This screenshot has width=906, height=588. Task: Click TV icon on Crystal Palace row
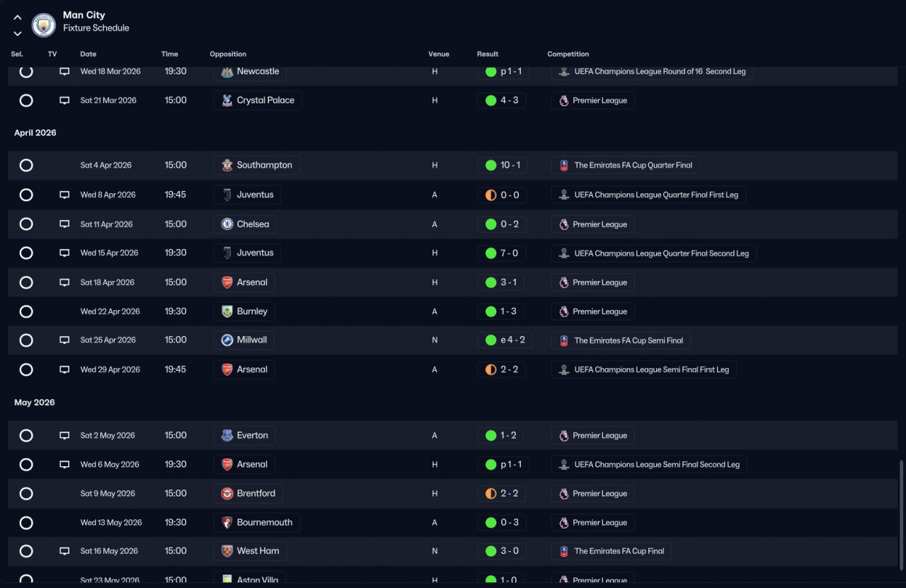point(64,100)
